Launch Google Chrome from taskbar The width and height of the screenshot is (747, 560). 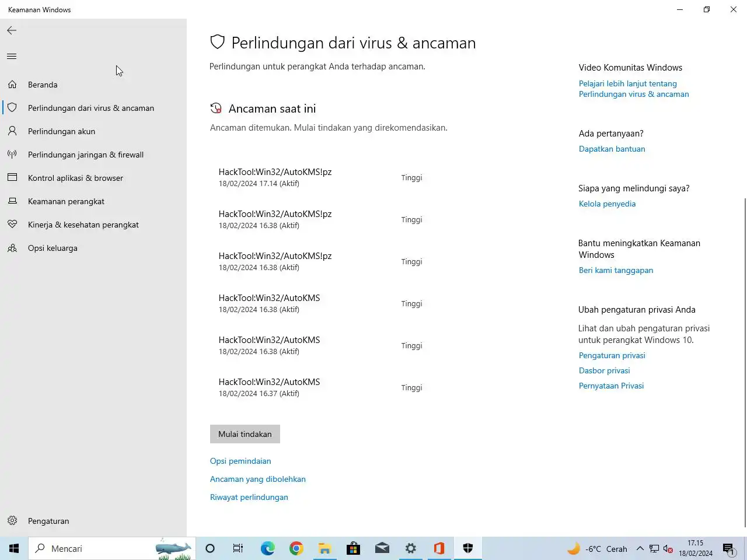pyautogui.click(x=296, y=548)
